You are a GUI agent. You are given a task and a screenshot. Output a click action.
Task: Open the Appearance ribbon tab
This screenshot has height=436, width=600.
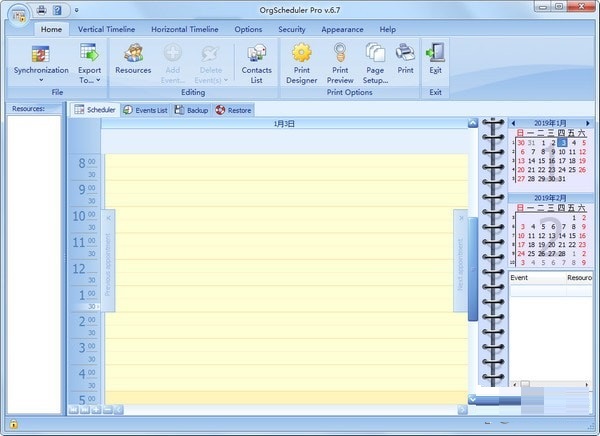pyautogui.click(x=342, y=30)
